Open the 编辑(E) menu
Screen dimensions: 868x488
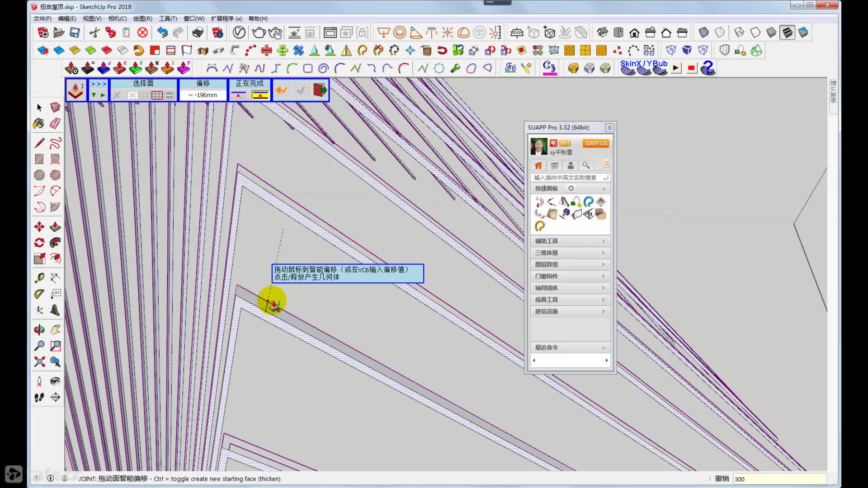[x=67, y=19]
